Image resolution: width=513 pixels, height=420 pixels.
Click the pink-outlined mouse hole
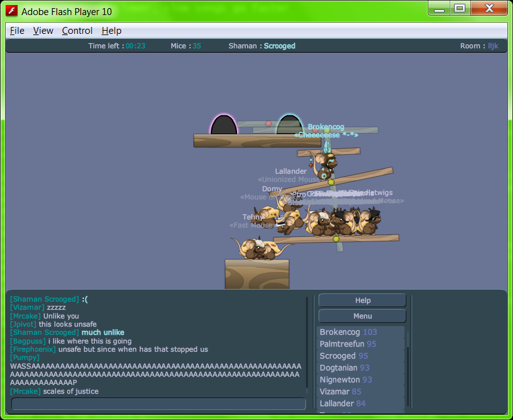pyautogui.click(x=223, y=125)
